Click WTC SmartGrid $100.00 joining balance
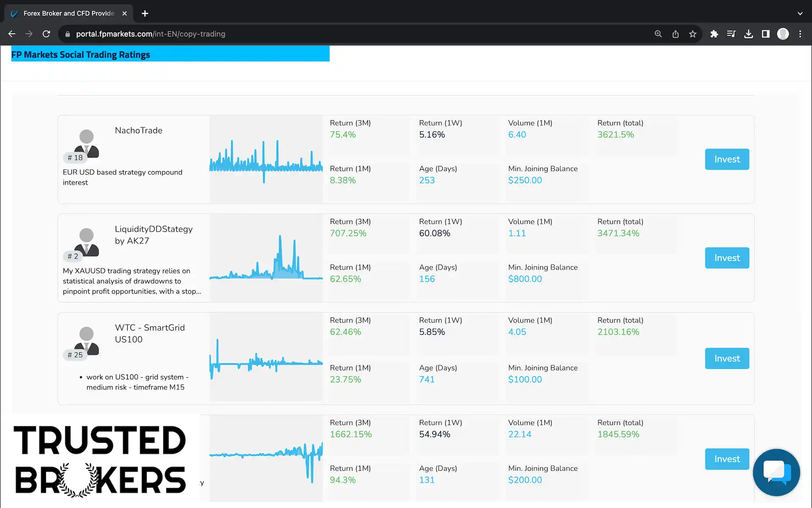 pos(525,379)
